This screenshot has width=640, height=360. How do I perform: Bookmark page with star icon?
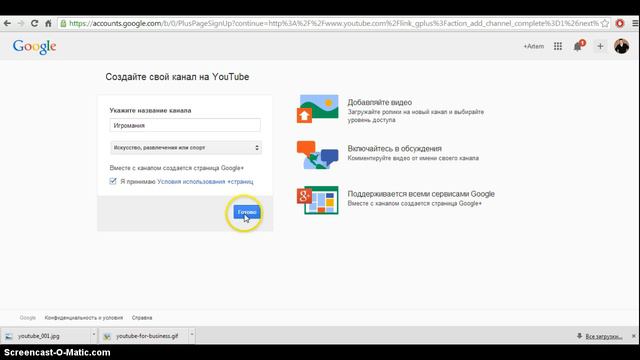pos(605,23)
